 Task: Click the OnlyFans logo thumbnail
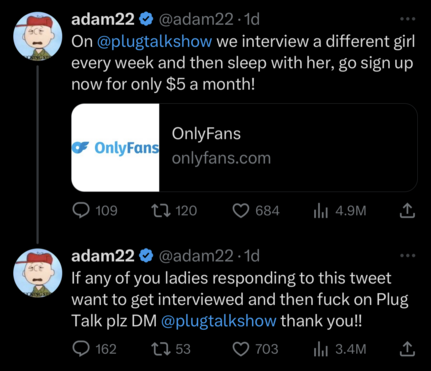tap(115, 147)
